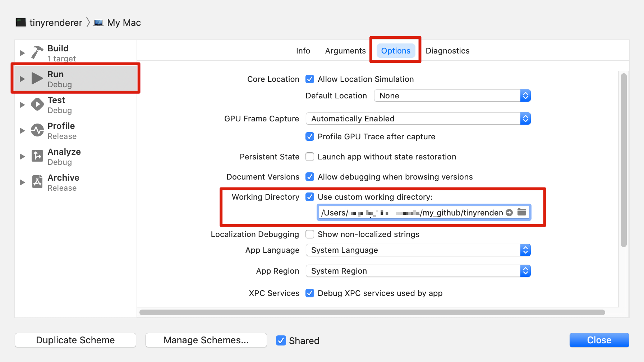
Task: Select the Test action icon
Action: pos(37,105)
